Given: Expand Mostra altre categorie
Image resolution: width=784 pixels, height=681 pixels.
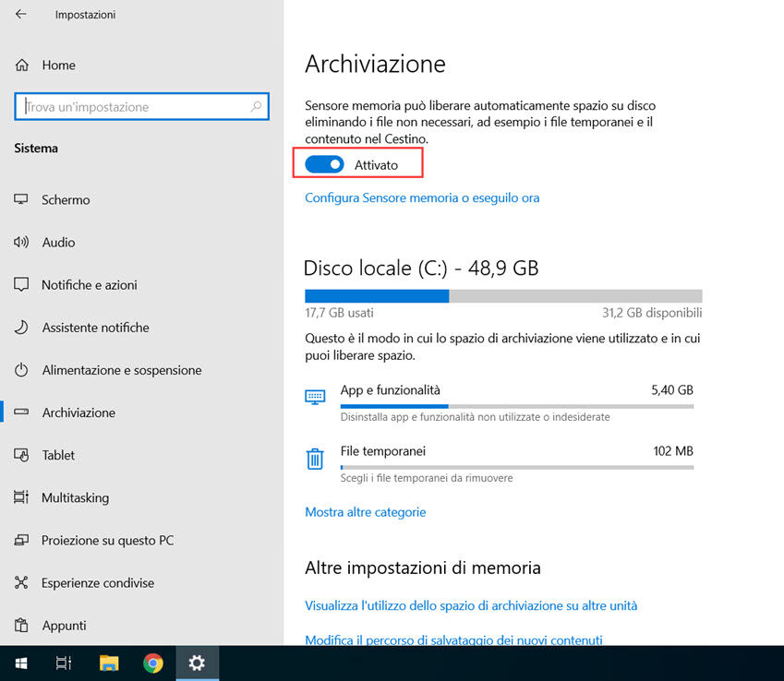Looking at the screenshot, I should (367, 511).
